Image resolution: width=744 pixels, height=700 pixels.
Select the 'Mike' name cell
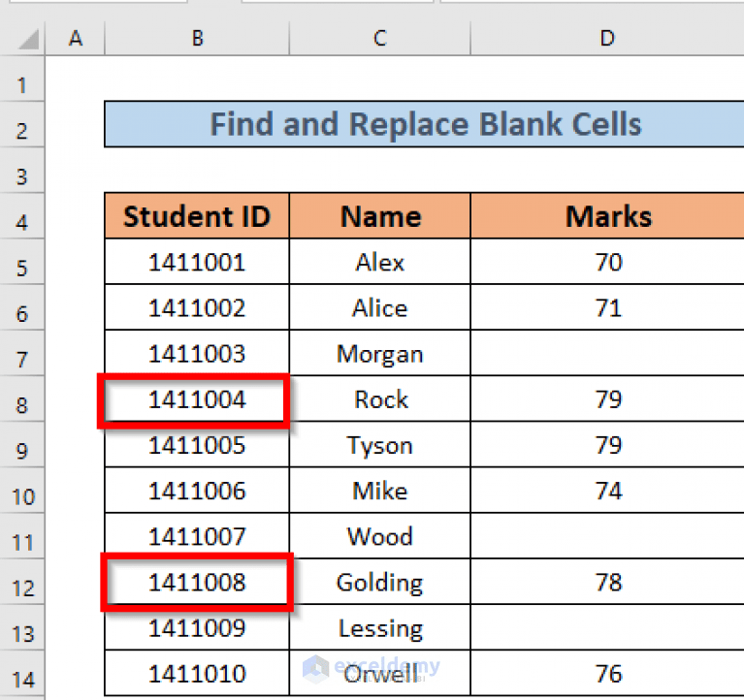pyautogui.click(x=379, y=491)
